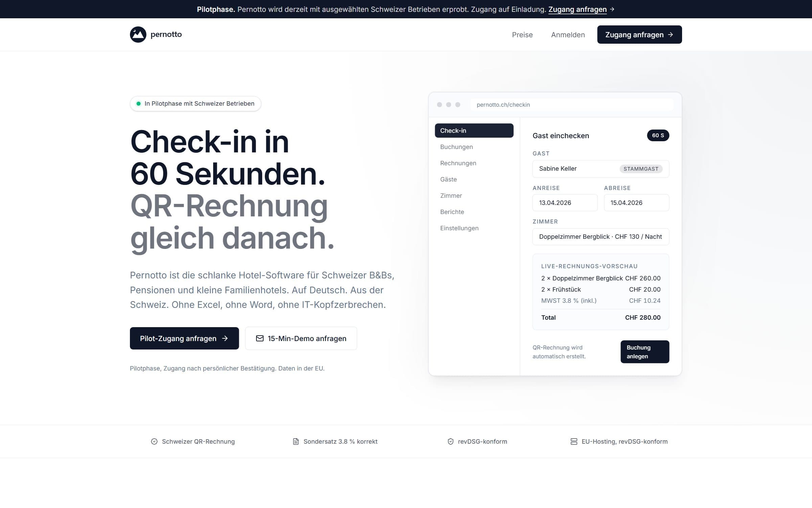
Task: Select Check-in in the mockup sidebar
Action: coord(474,131)
